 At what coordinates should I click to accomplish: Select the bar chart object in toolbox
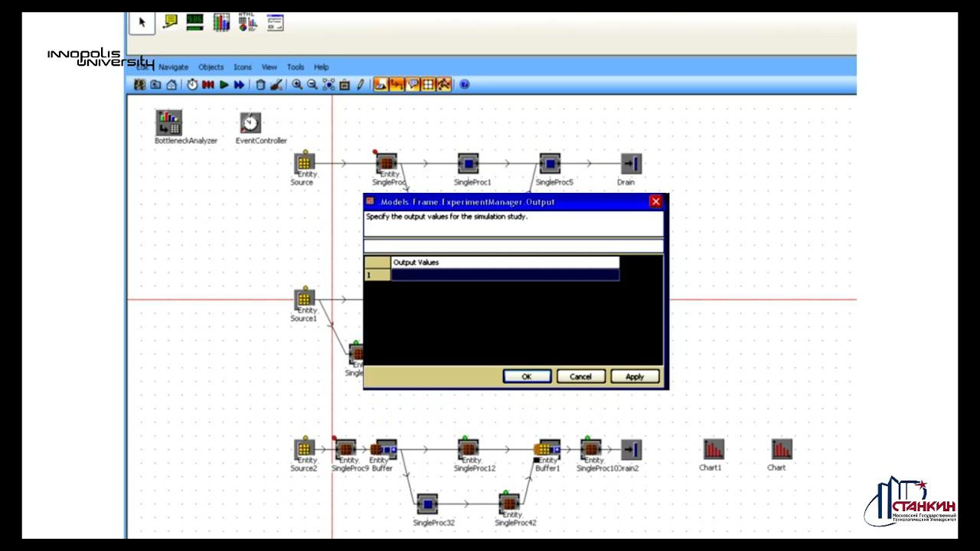[x=221, y=22]
